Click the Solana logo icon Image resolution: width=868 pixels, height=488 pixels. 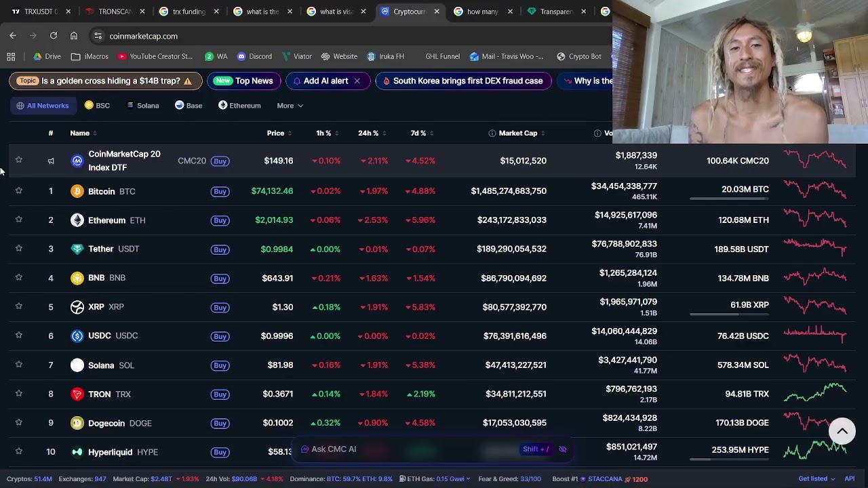tap(77, 365)
